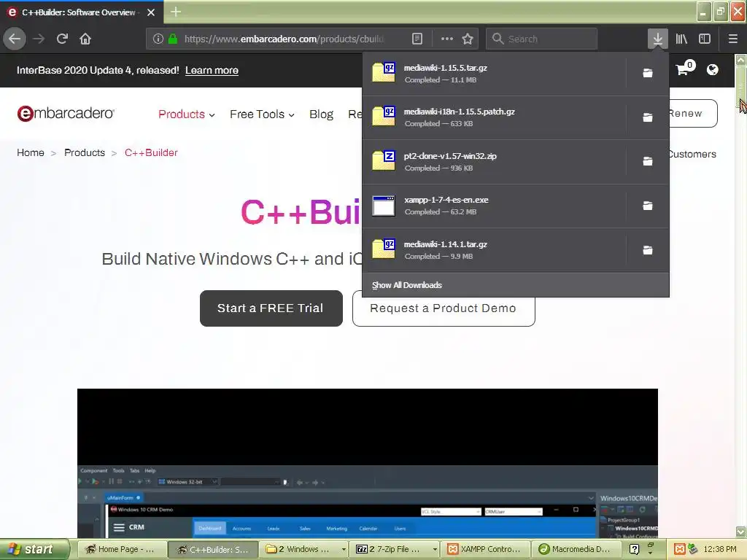
Task: Expand the Products dropdown menu
Action: pyautogui.click(x=186, y=114)
